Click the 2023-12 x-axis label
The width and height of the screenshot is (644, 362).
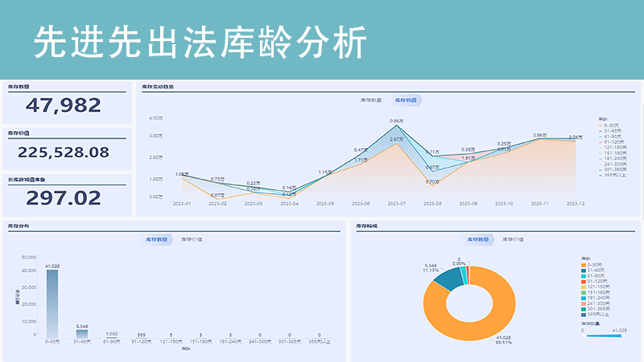coord(576,204)
